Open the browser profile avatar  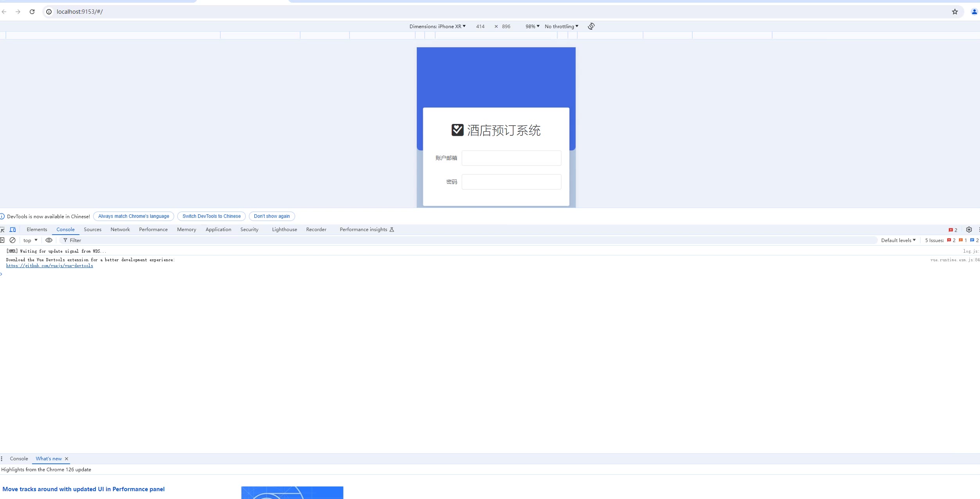click(975, 12)
